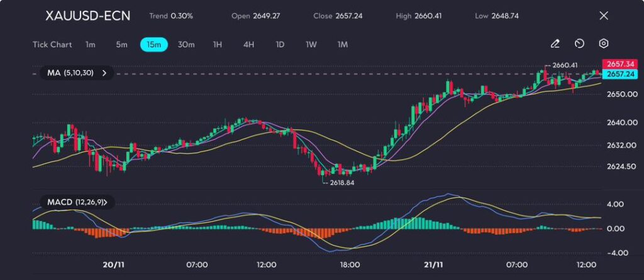Switch to the 30m timeframe
The image size is (644, 280).
coord(186,45)
